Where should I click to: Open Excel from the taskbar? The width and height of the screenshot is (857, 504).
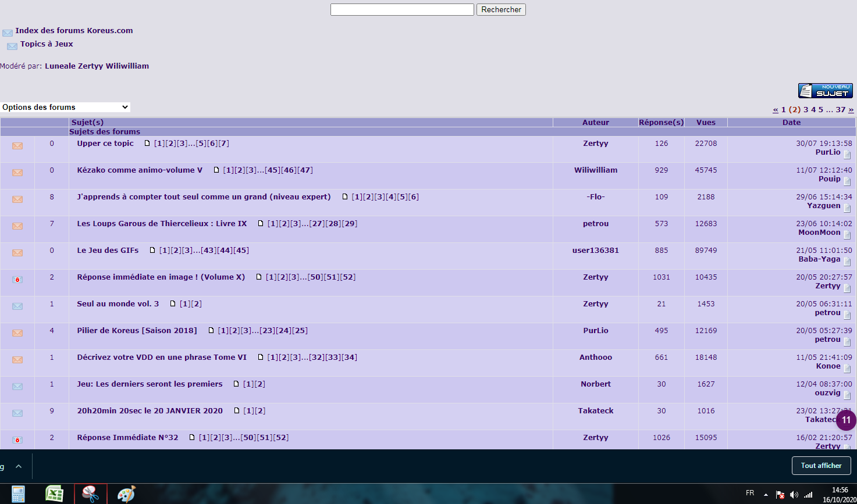pos(55,494)
